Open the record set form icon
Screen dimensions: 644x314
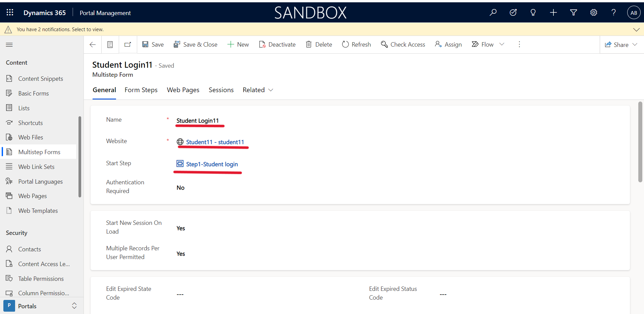(110, 45)
